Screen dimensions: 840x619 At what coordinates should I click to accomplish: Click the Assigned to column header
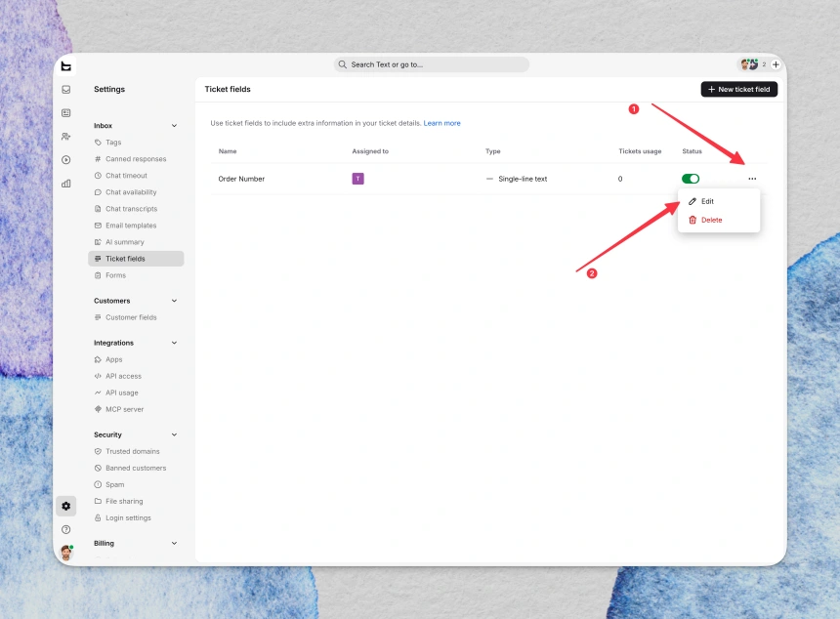[370, 151]
